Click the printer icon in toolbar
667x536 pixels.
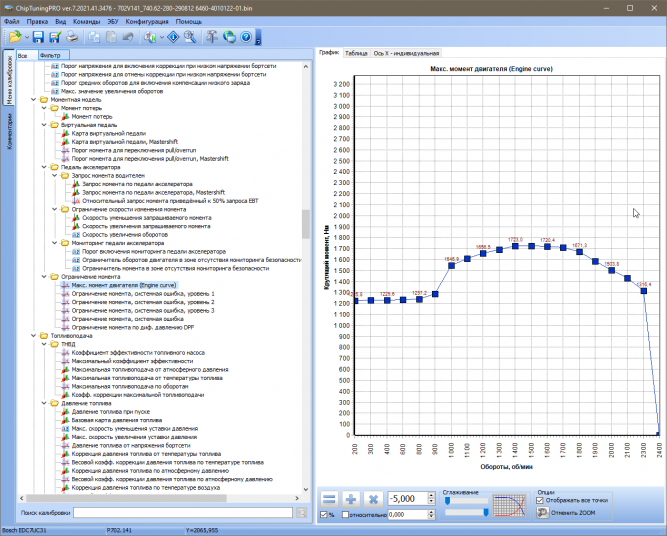pyautogui.click(x=72, y=37)
